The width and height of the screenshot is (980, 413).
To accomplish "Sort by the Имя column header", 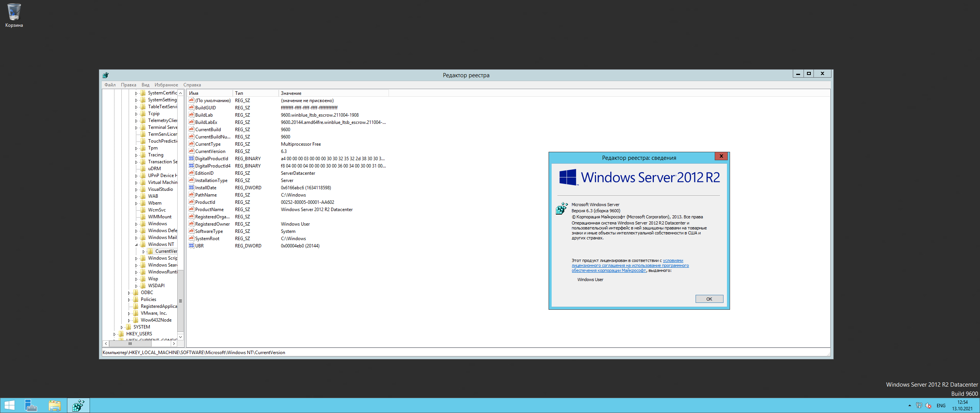I will (209, 93).
